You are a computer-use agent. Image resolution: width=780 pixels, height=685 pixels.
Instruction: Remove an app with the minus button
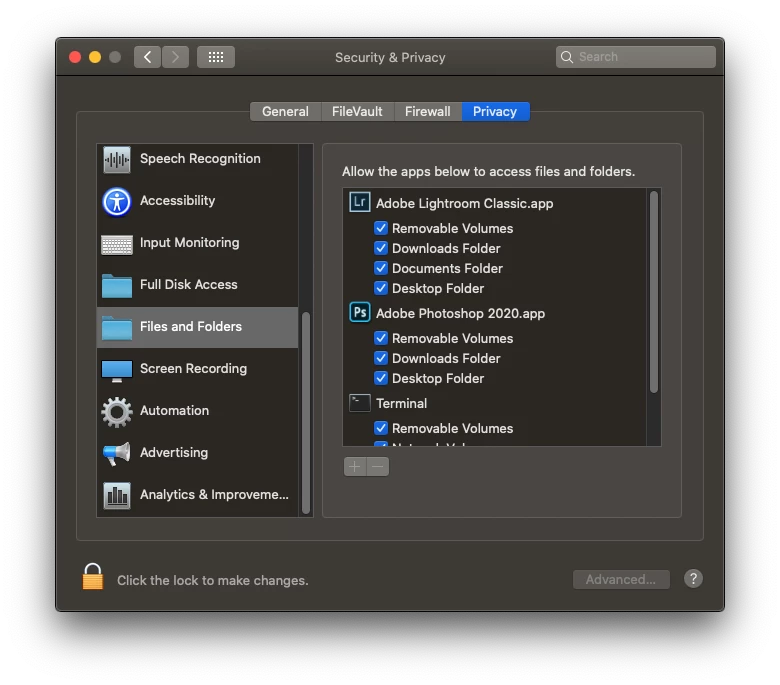click(x=378, y=467)
